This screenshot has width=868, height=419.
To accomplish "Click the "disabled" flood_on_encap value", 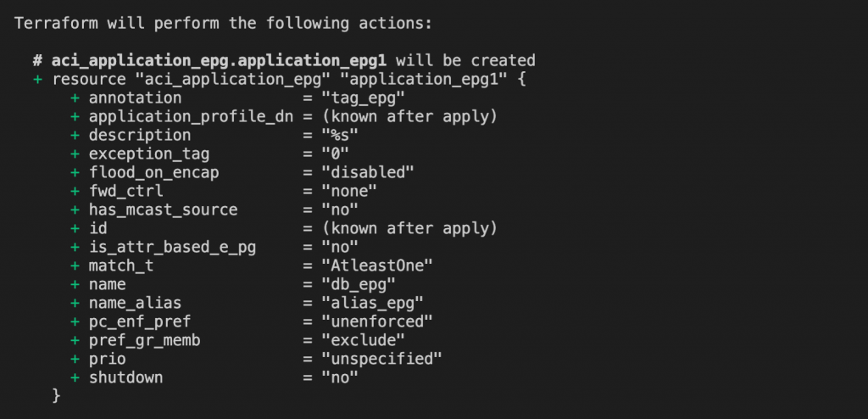I will (367, 172).
